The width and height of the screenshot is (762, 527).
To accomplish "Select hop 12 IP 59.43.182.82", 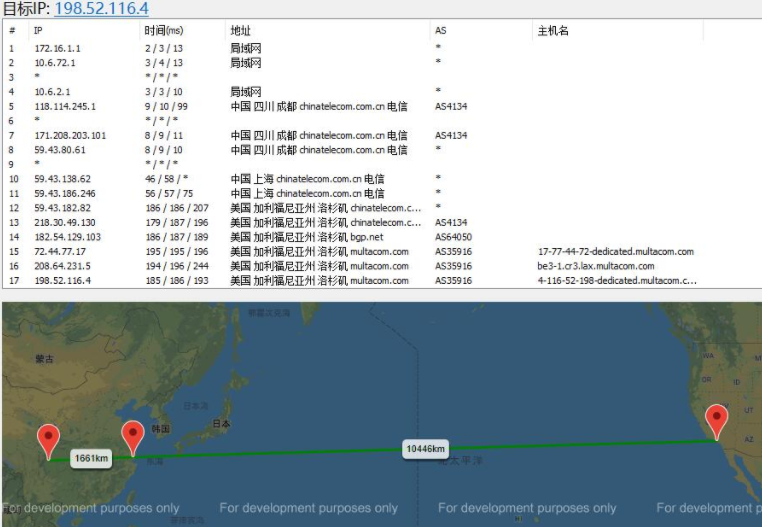I will pos(62,208).
